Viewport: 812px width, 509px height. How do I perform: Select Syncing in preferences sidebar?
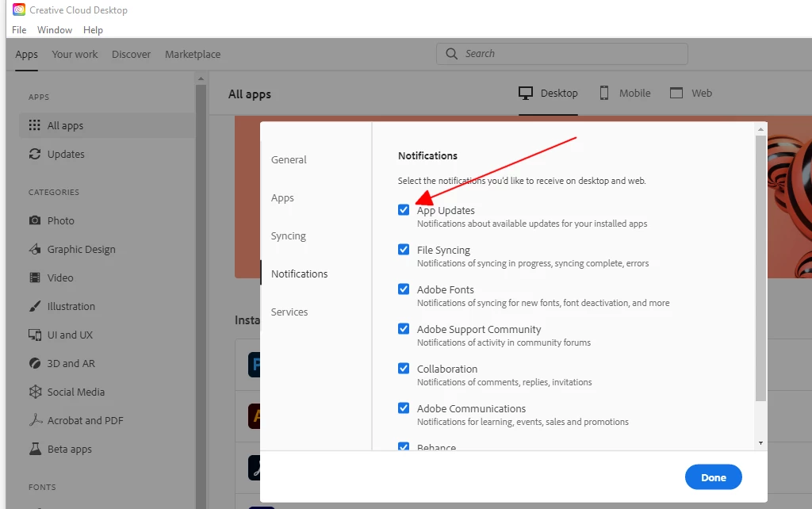click(x=289, y=235)
